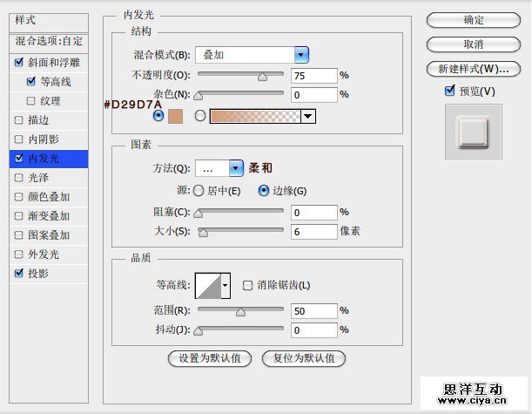Click the 确定 button
Screen dimensions: 532x414
(473, 20)
